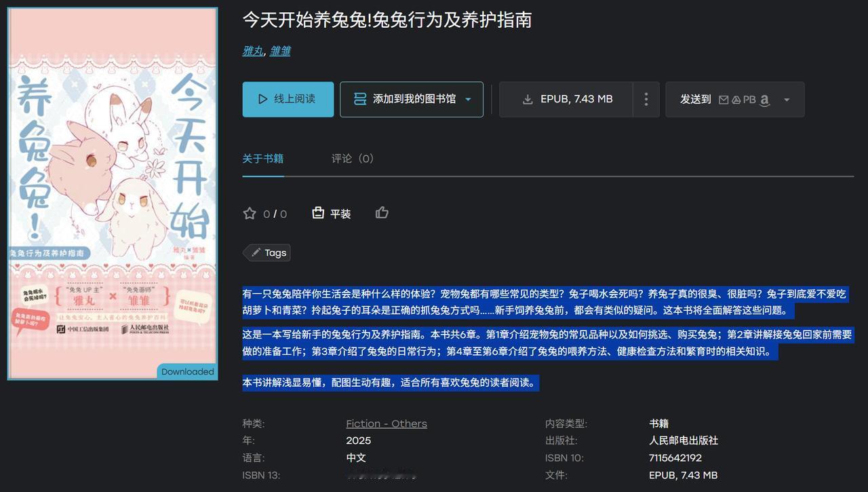Viewport: 868px width, 492px height.
Task: Click the 发送到 send-to button
Action: [x=735, y=99]
